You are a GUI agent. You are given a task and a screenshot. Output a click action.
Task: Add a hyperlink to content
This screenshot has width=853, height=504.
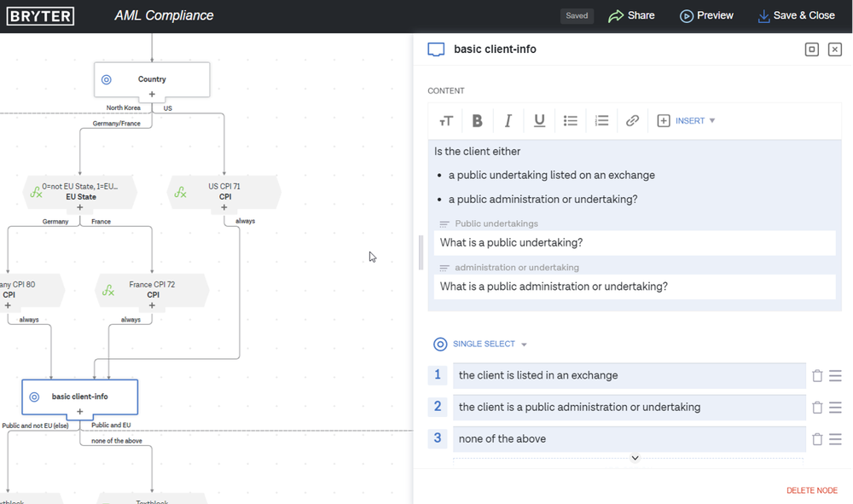click(x=632, y=121)
